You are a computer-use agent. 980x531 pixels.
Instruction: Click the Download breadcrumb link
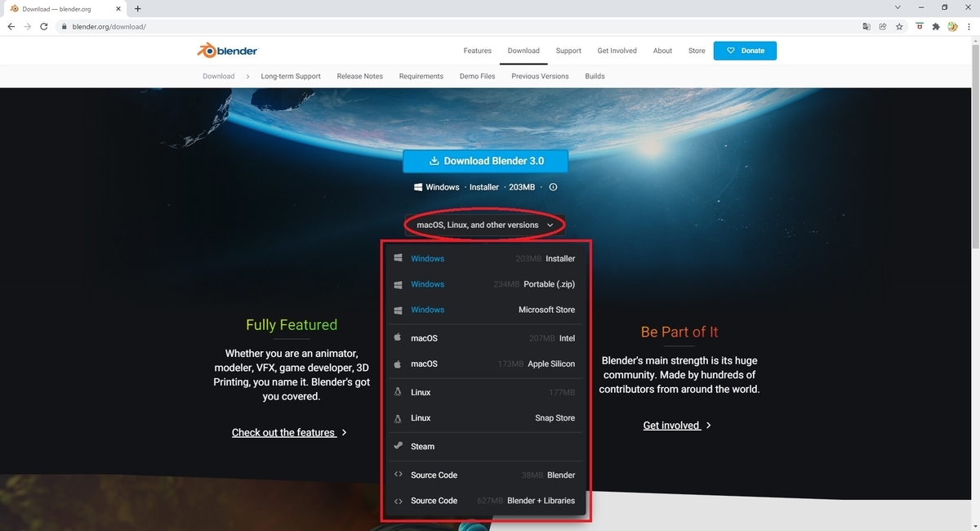219,76
